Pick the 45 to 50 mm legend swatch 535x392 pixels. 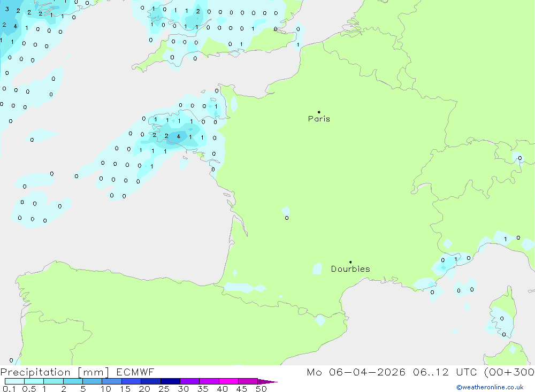tap(248, 381)
